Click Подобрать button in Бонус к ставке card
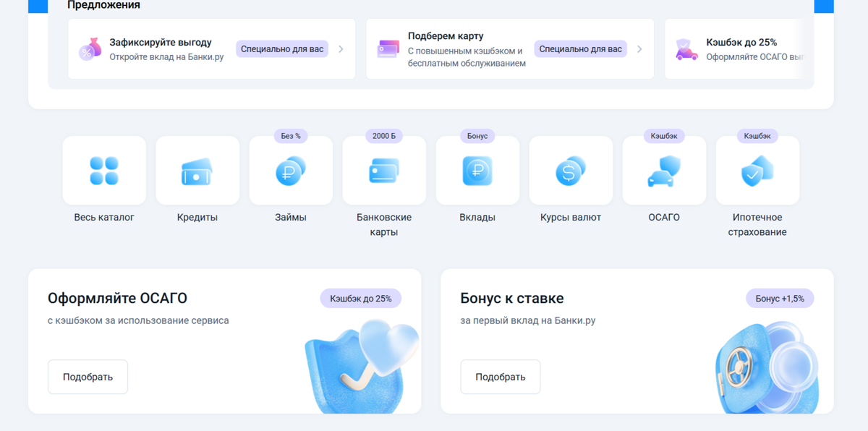Image resolution: width=868 pixels, height=431 pixels. pyautogui.click(x=501, y=377)
